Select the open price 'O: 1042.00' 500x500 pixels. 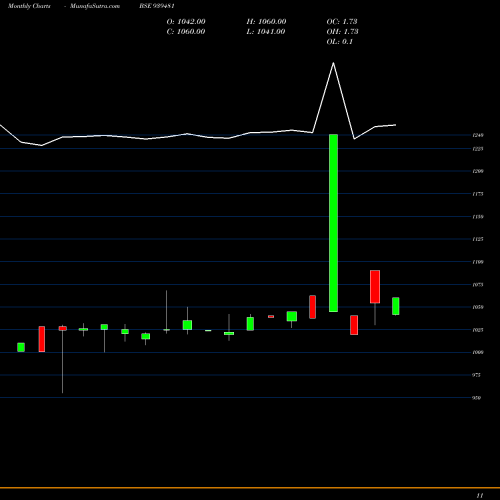point(186,22)
